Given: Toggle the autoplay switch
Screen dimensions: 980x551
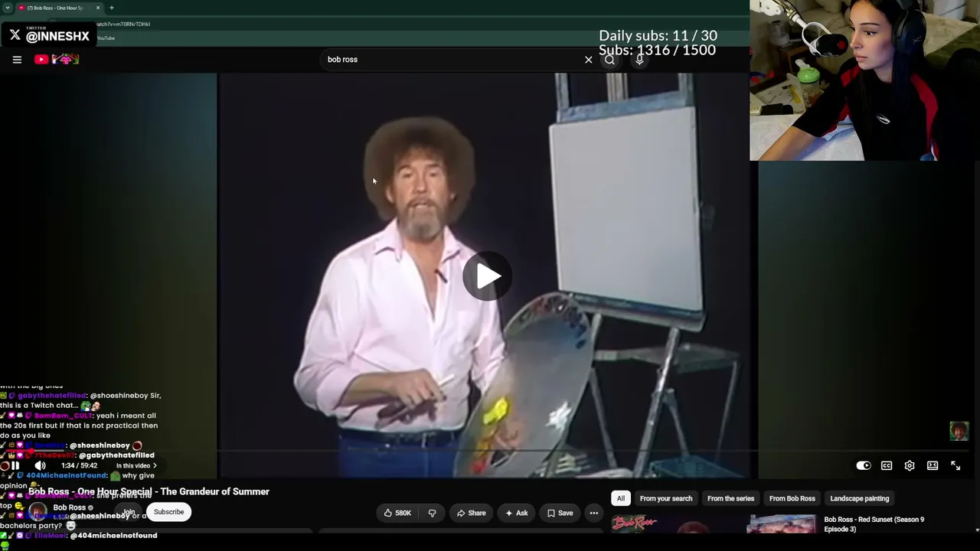Looking at the screenshot, I should click(x=863, y=465).
